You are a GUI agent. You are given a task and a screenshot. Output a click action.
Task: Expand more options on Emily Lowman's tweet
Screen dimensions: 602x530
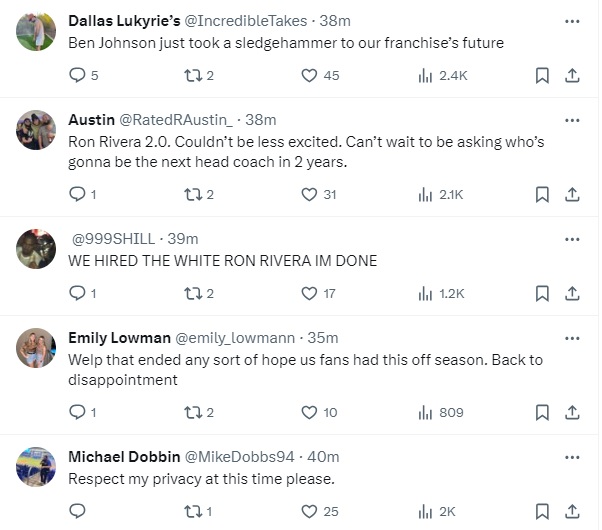tap(572, 338)
